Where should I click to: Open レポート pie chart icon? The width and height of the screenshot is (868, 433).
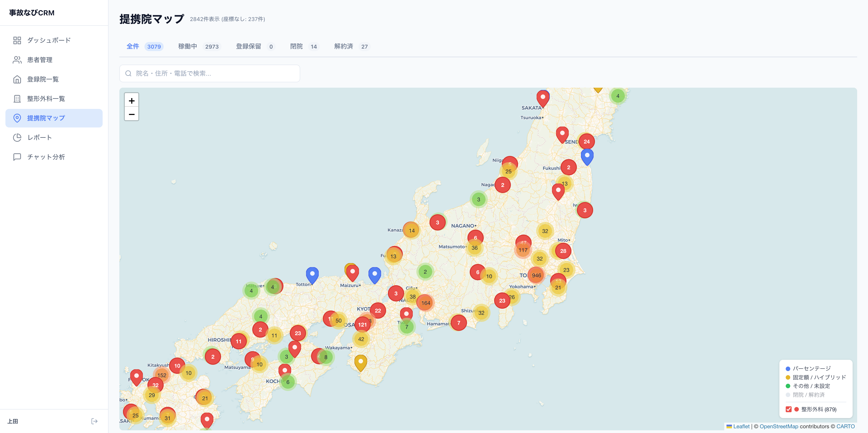pos(17,137)
